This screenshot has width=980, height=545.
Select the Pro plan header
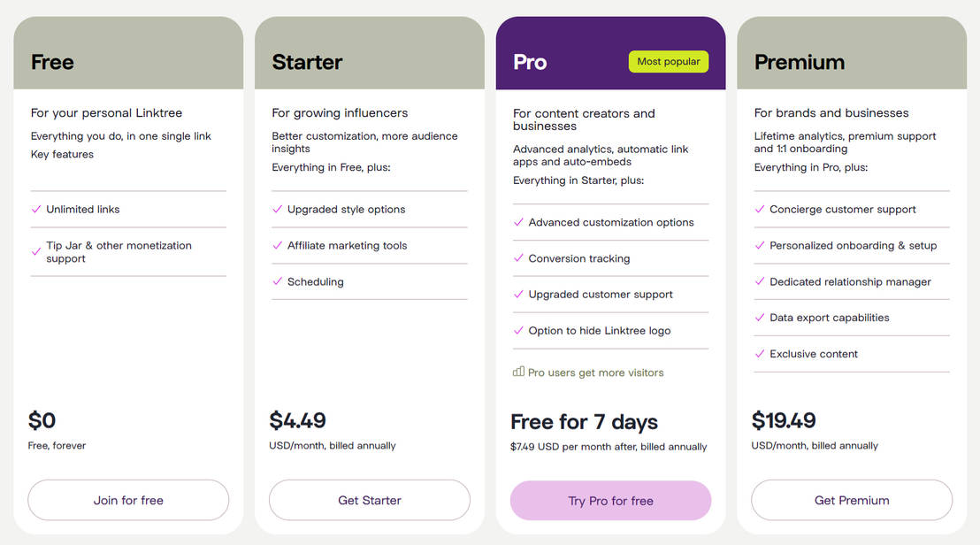529,62
